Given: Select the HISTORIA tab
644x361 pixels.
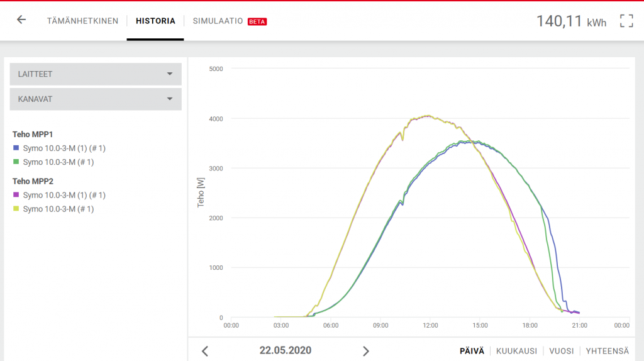Looking at the screenshot, I should pyautogui.click(x=155, y=21).
